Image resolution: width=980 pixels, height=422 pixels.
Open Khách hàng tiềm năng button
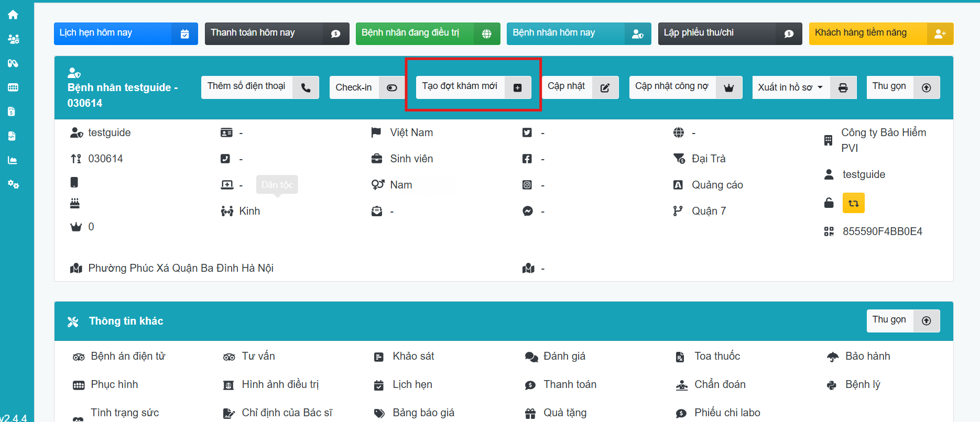coord(880,34)
